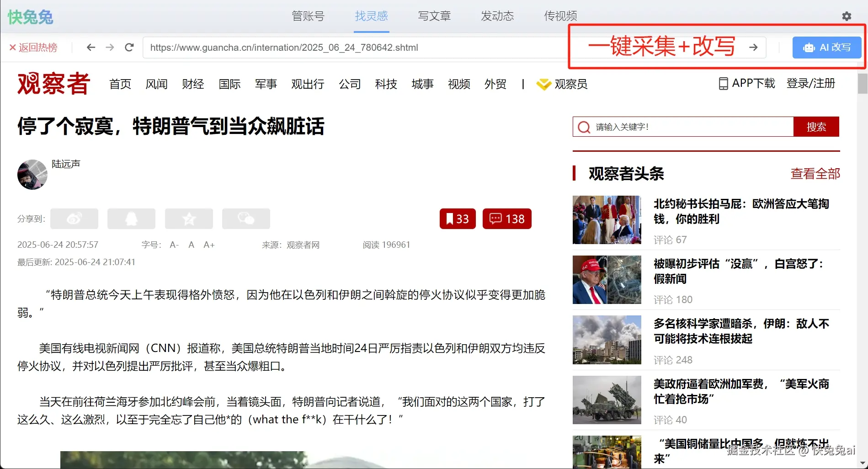This screenshot has width=868, height=469.
Task: Share the article to WeChat
Action: click(x=245, y=219)
